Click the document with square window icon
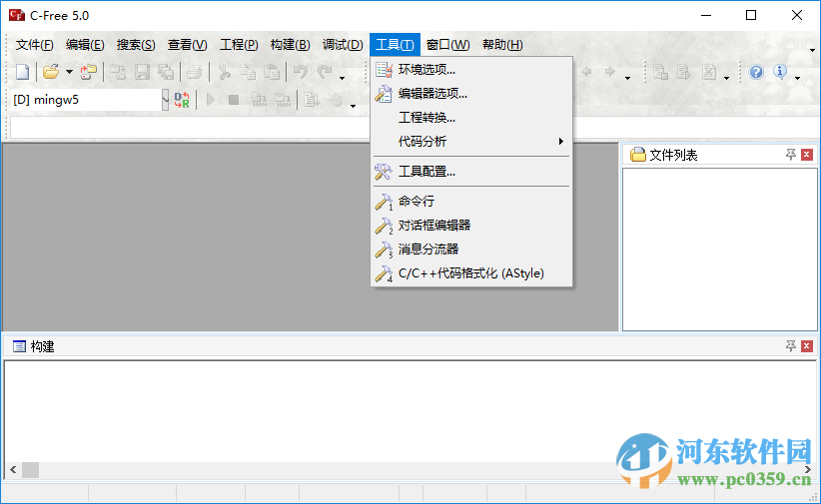Viewport: 821px width, 504px height. coord(660,72)
